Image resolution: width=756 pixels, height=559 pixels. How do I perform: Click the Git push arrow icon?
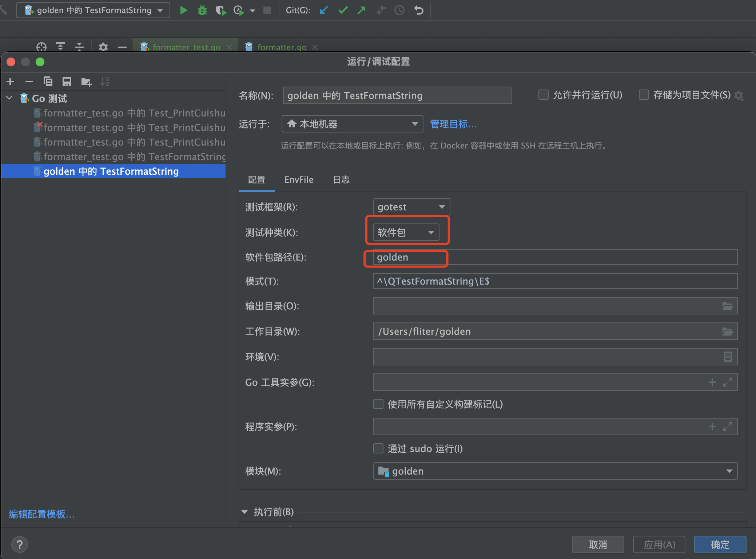361,10
